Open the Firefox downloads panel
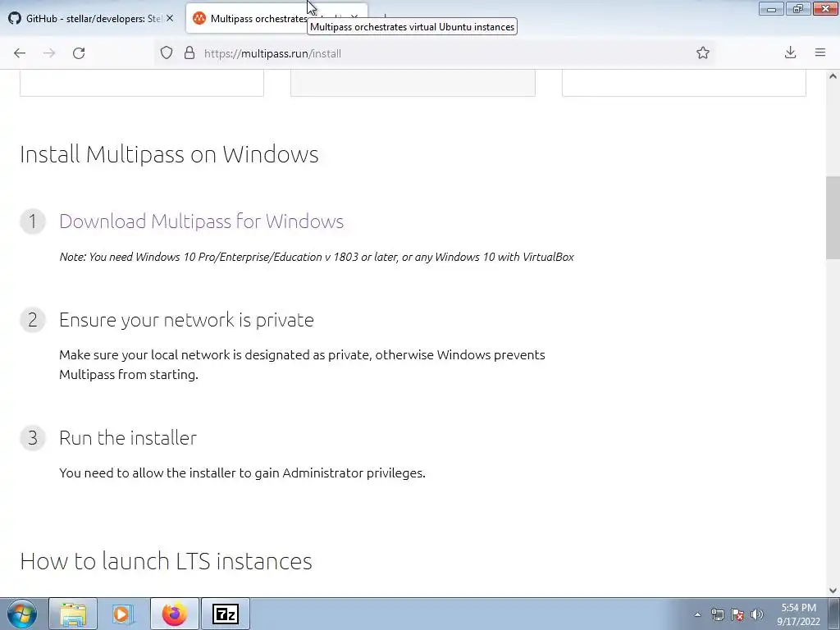The width and height of the screenshot is (840, 630). (x=790, y=52)
